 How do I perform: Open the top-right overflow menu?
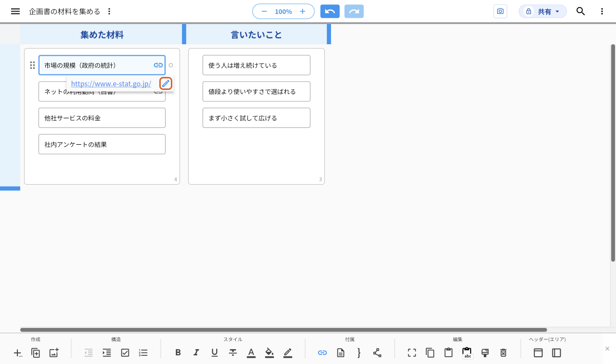(x=602, y=11)
